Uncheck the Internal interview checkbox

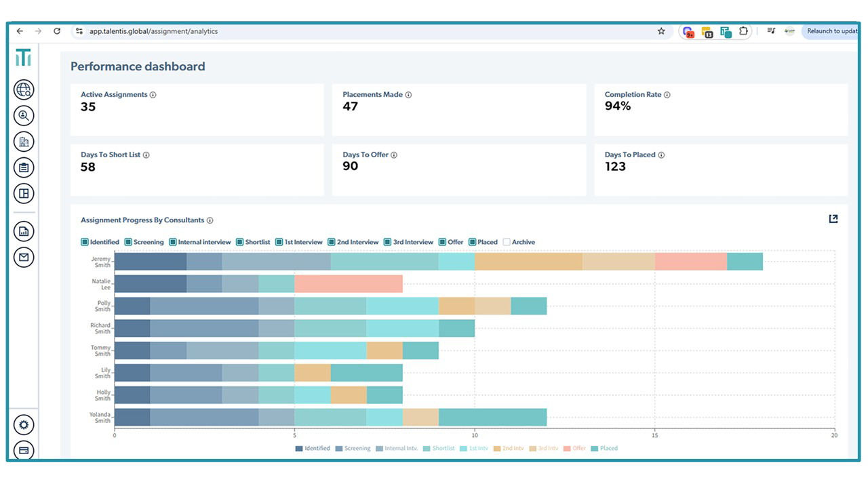coord(173,242)
